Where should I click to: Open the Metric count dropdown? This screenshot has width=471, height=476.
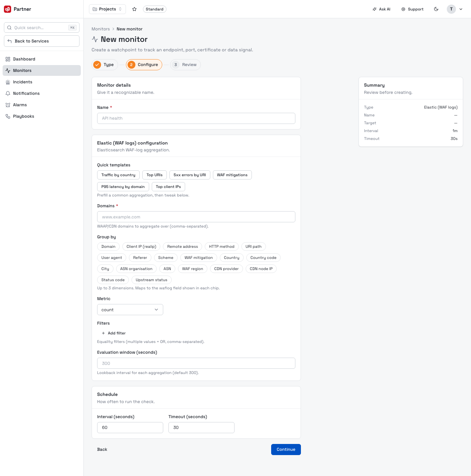[130, 310]
